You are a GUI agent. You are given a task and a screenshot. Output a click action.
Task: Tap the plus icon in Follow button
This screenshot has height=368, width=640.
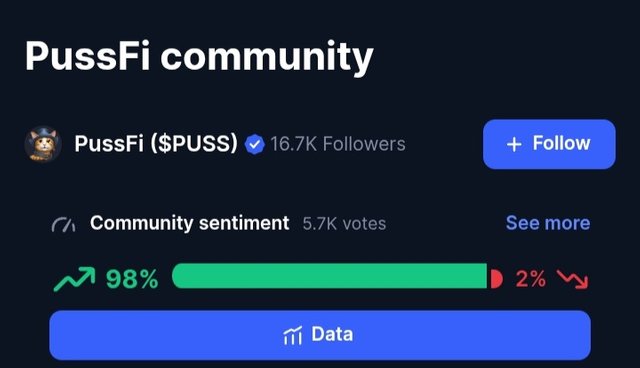click(x=514, y=144)
